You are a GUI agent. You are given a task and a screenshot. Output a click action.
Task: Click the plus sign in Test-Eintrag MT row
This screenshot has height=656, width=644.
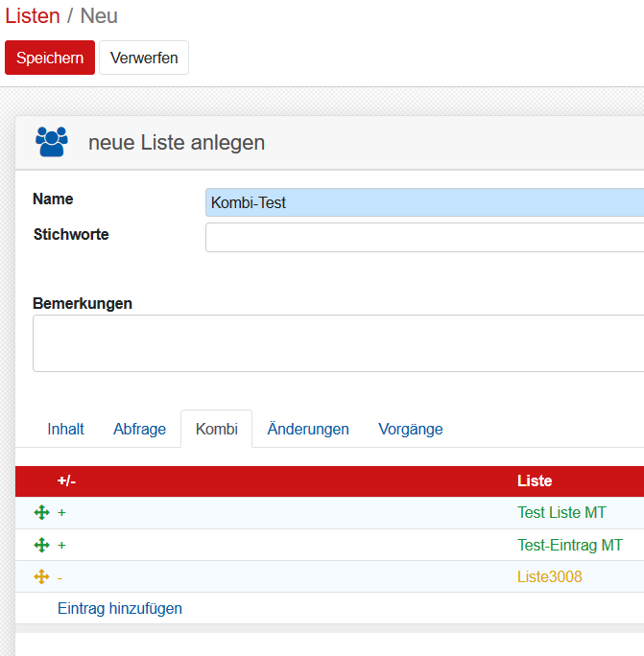click(x=61, y=545)
